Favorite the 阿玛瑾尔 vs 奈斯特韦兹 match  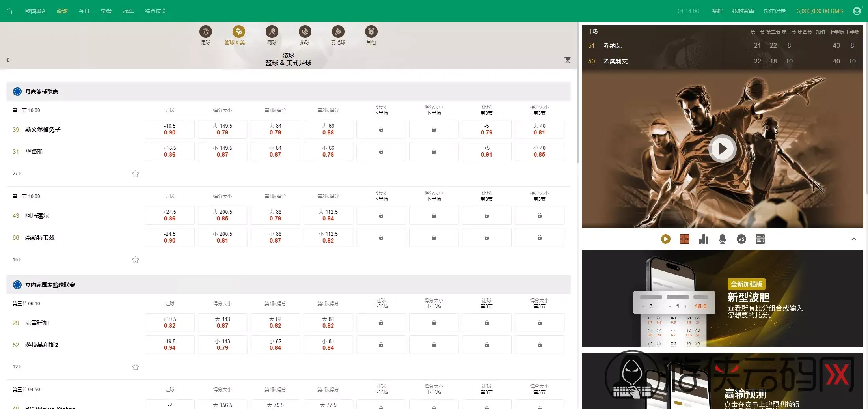[x=136, y=260]
